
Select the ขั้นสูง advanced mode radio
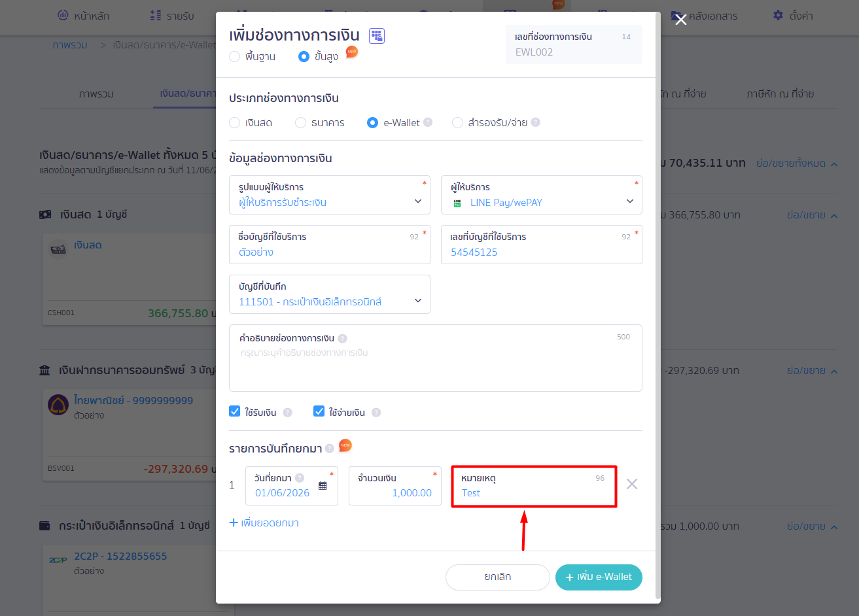[x=304, y=57]
